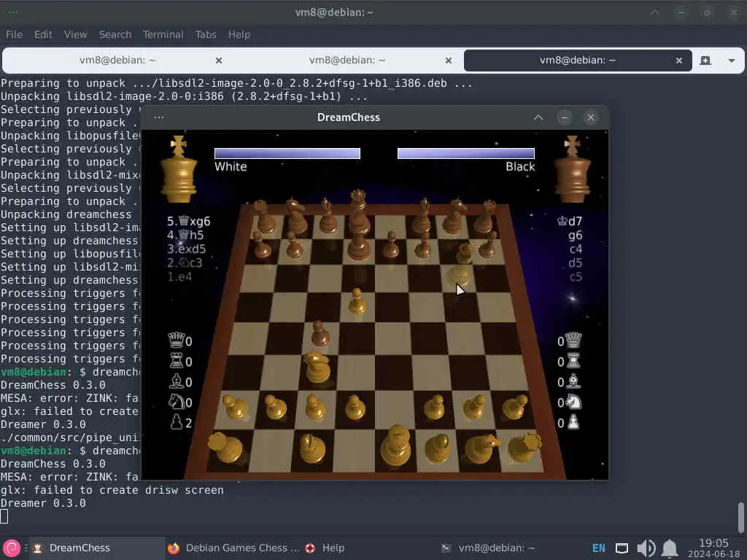Screen dimensions: 747x560
Task: Click Black's captured bishops counter icon
Action: pos(573,381)
